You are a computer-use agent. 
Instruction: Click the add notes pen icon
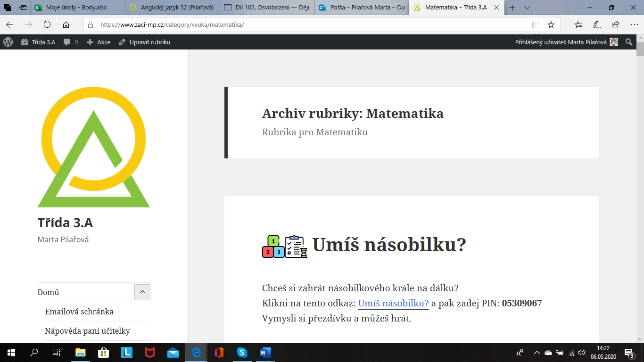tap(597, 25)
